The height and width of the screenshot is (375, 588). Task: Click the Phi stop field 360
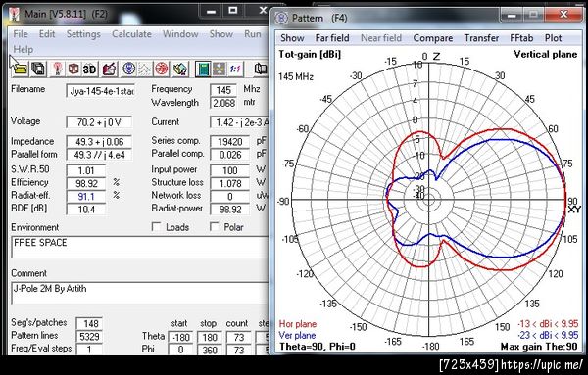tap(210, 350)
